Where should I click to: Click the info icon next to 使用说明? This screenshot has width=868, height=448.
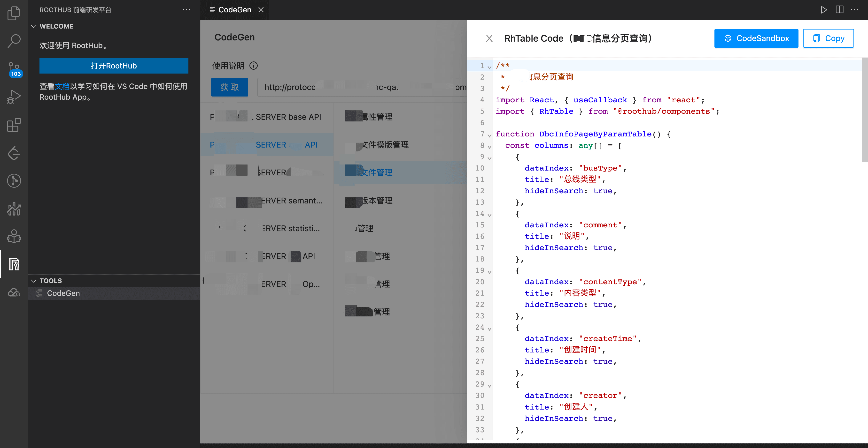coord(253,66)
